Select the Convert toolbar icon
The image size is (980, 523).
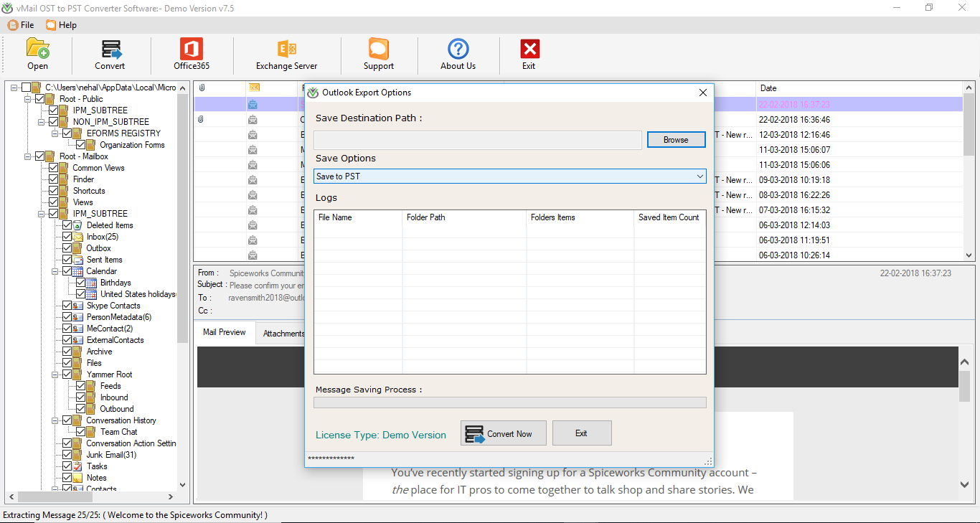click(x=110, y=49)
